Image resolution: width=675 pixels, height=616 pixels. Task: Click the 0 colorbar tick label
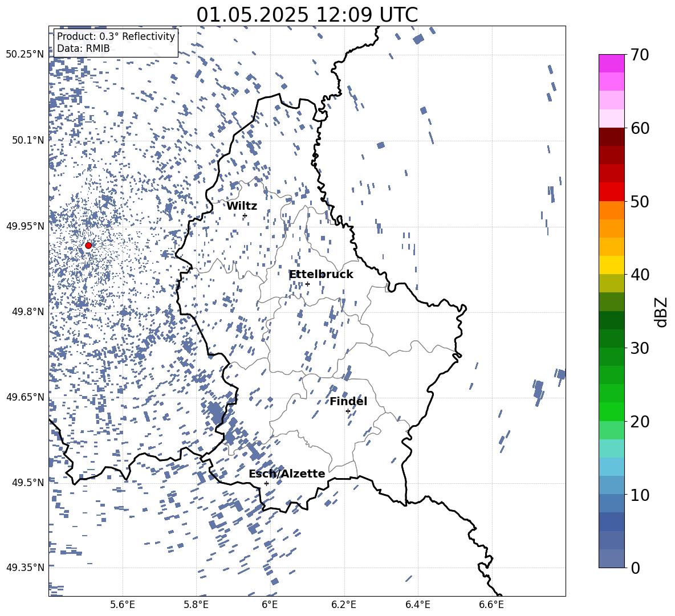635,568
